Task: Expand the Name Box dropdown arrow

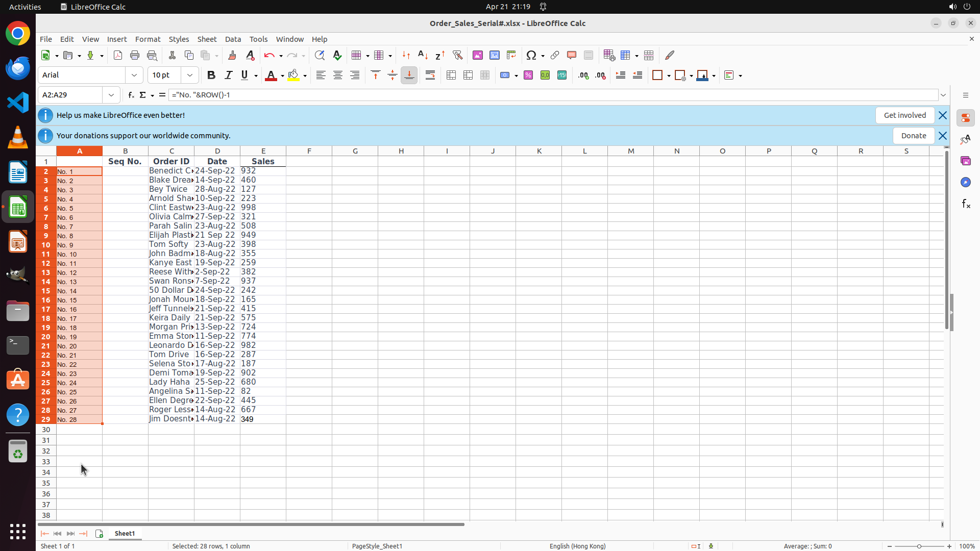Action: coord(111,95)
